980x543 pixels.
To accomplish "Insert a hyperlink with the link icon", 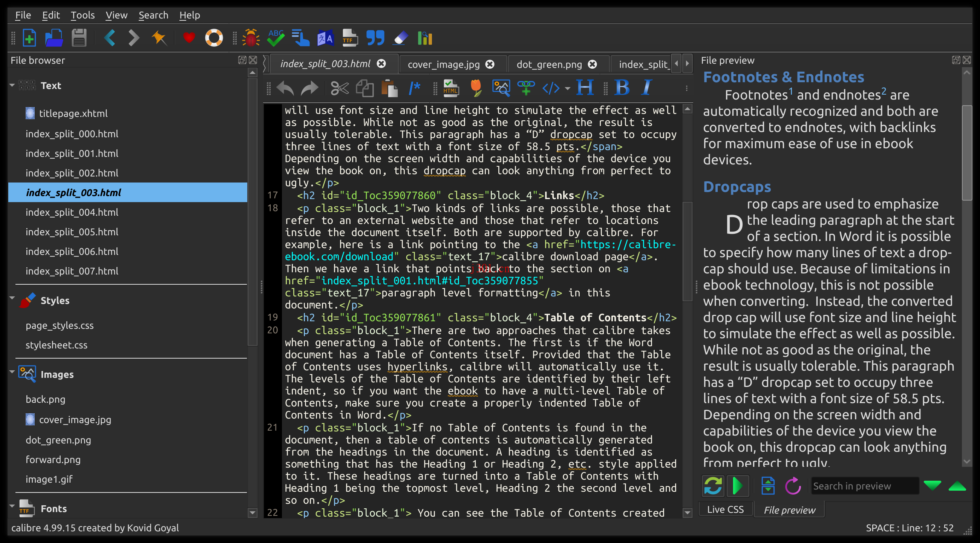I will click(x=526, y=88).
